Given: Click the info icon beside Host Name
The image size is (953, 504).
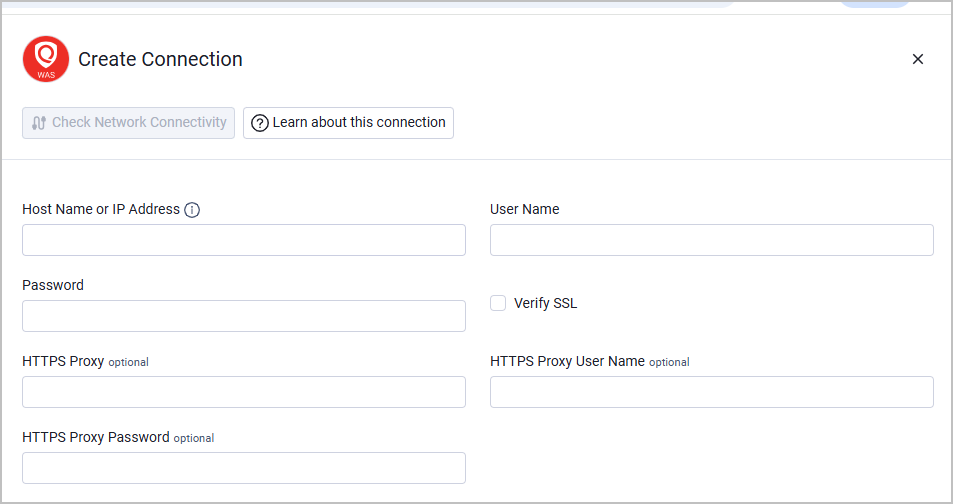Looking at the screenshot, I should (192, 210).
